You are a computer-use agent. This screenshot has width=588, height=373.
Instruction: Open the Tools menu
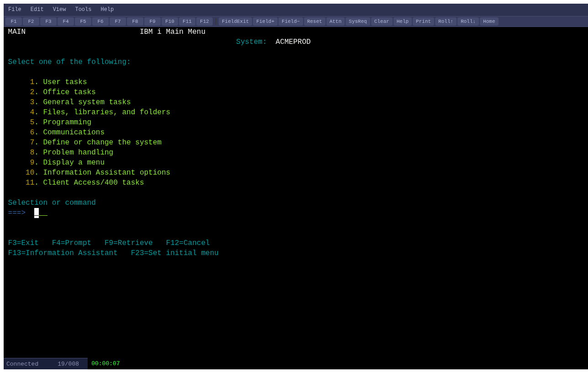(83, 10)
